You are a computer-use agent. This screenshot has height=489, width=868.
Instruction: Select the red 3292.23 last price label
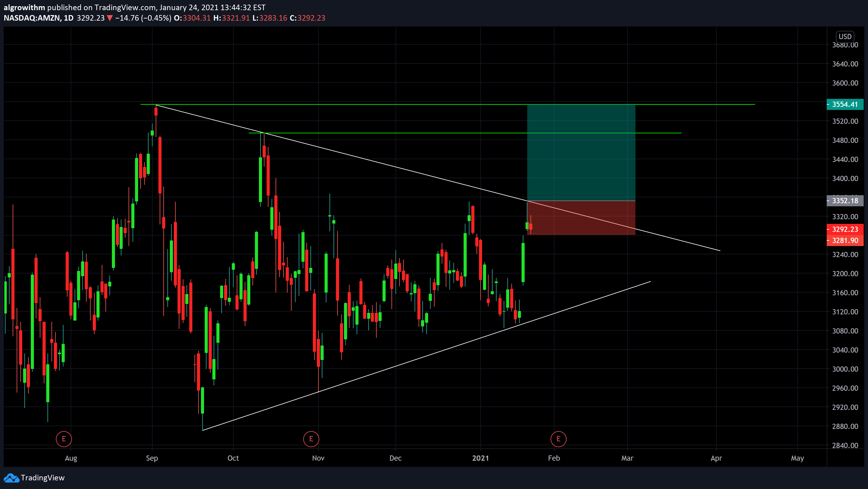point(845,229)
